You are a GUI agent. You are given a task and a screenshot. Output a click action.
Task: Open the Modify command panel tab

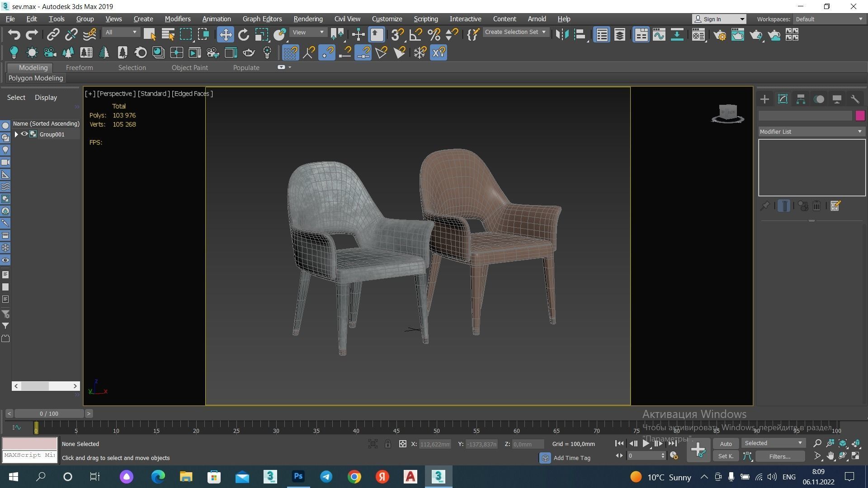783,99
